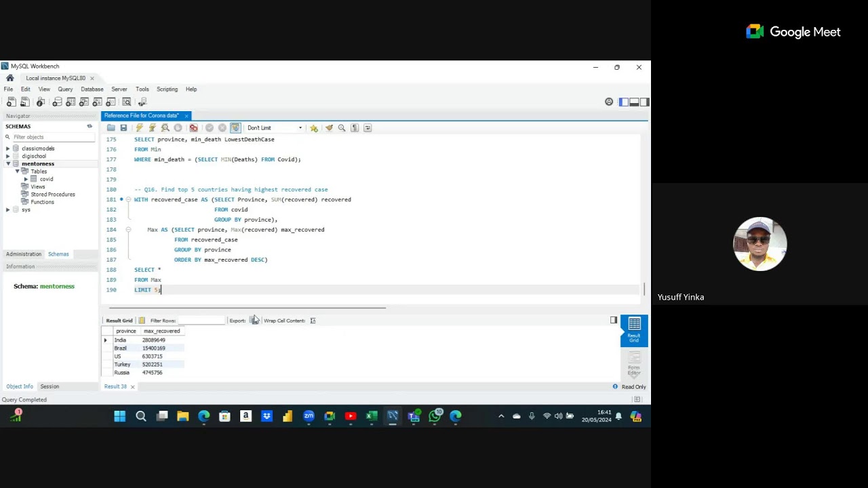The image size is (868, 488).
Task: Open the Form Editor side panel button
Action: pyautogui.click(x=634, y=364)
